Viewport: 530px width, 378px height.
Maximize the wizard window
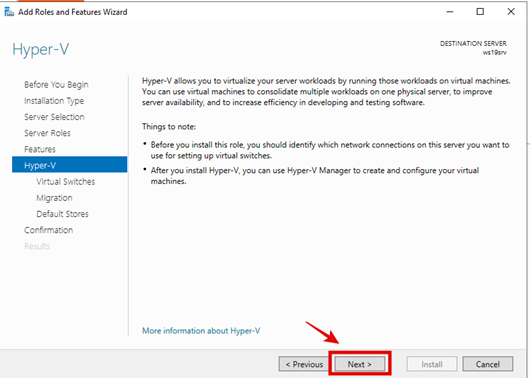[480, 12]
